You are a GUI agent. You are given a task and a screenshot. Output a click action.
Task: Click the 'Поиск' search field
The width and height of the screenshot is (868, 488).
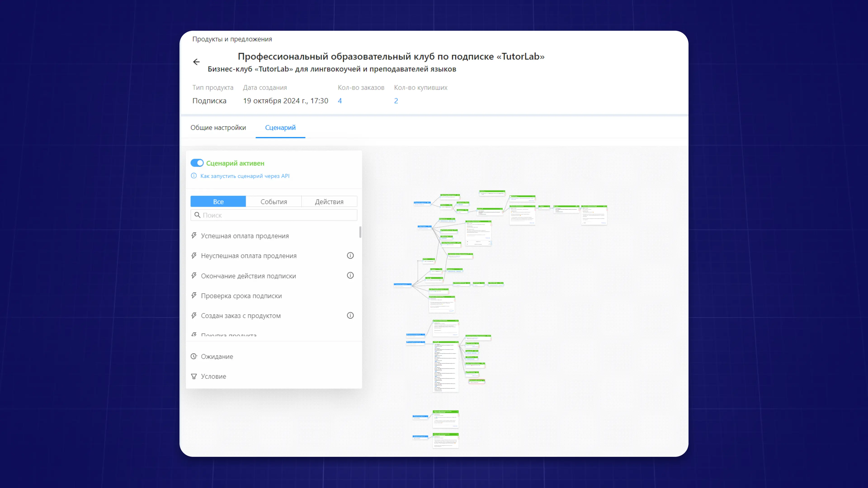[274, 215]
